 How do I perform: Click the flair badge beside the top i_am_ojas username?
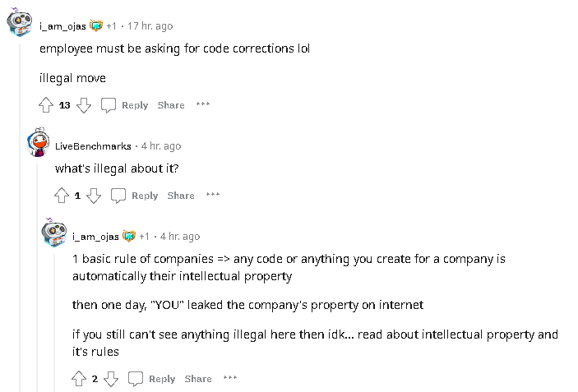[x=95, y=26]
